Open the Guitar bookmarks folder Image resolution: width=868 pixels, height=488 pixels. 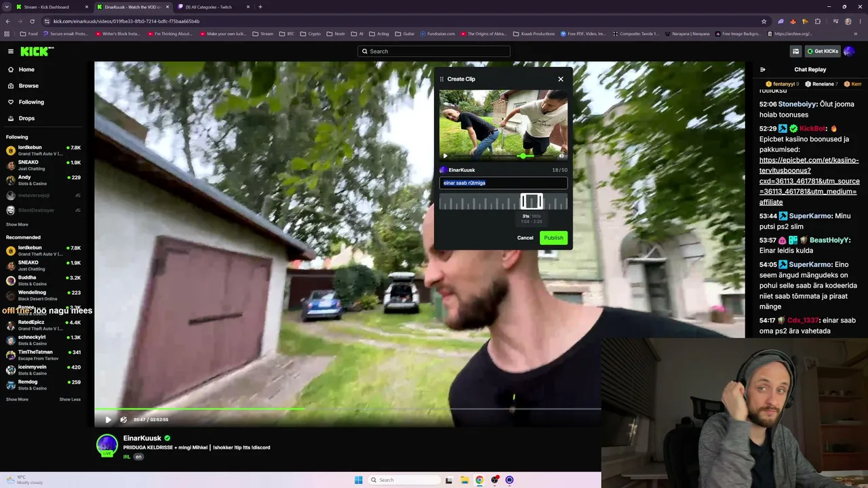coord(405,34)
